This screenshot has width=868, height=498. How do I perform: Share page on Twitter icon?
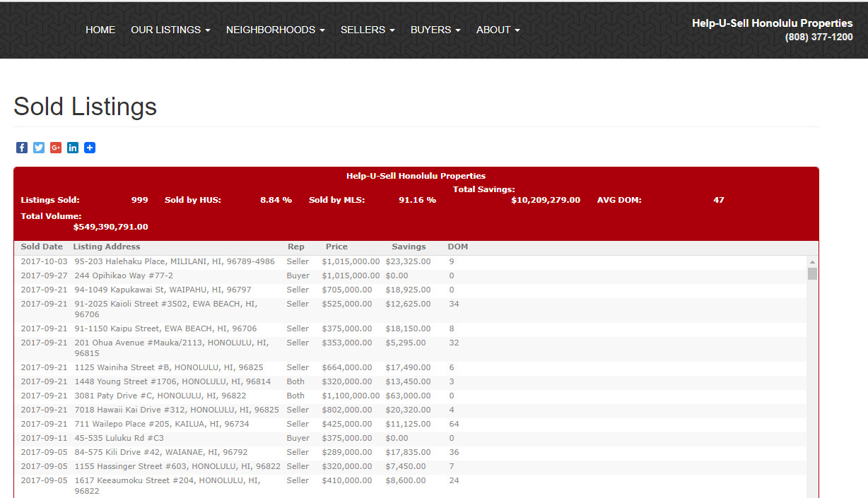coord(39,148)
